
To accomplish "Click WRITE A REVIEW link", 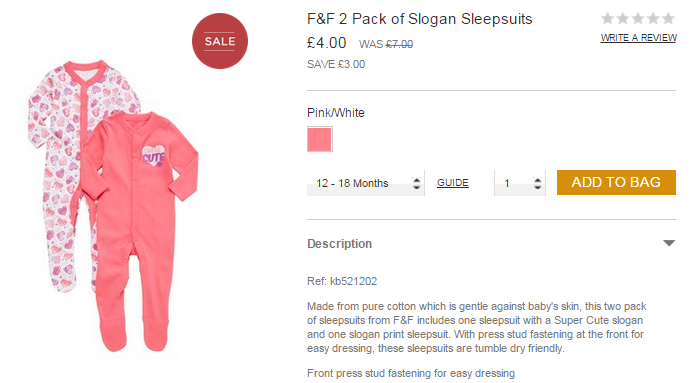I will pos(638,38).
